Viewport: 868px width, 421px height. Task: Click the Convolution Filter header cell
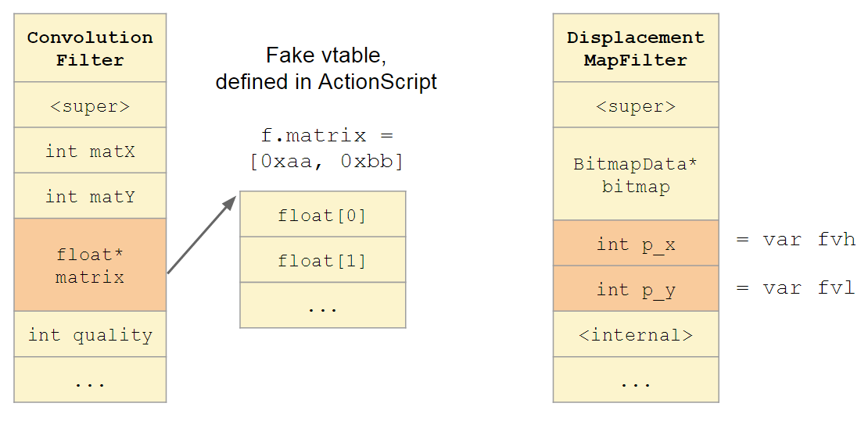click(90, 48)
